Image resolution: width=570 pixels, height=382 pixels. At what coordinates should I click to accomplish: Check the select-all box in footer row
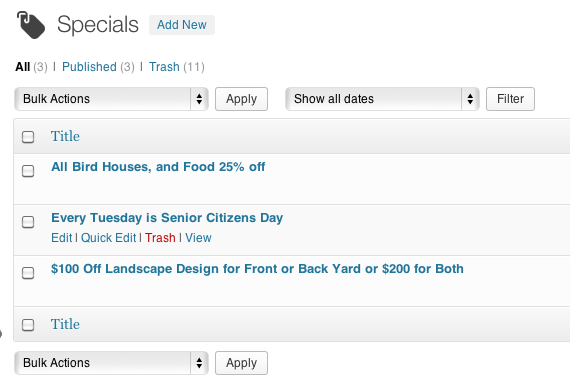coord(28,325)
